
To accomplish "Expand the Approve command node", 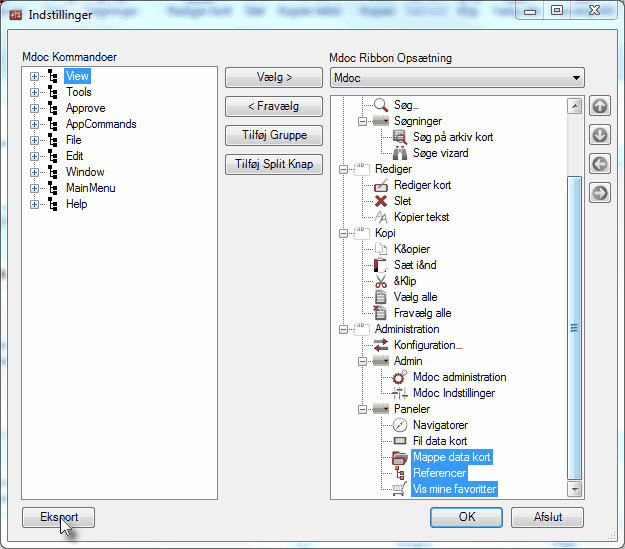I will [x=34, y=108].
